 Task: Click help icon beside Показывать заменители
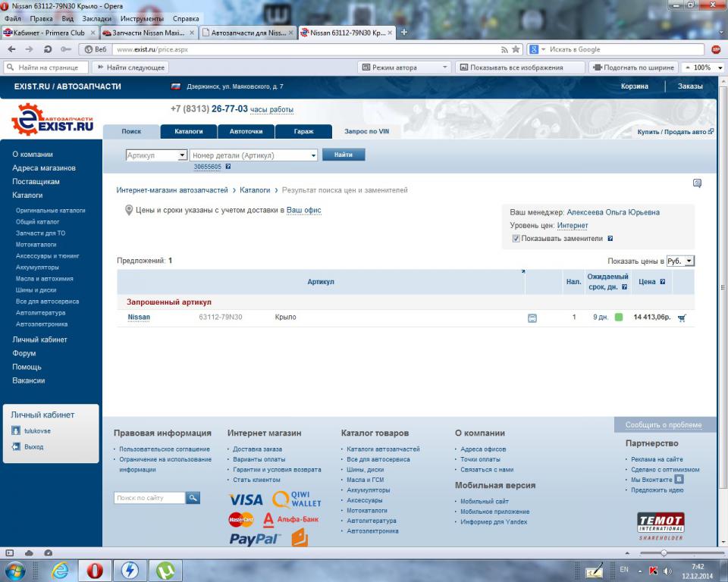coord(610,239)
